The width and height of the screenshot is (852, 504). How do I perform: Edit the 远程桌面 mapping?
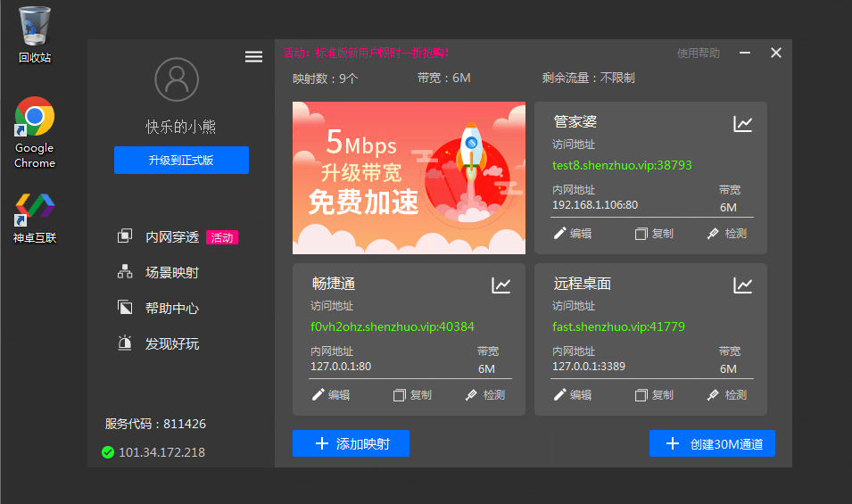click(x=572, y=395)
